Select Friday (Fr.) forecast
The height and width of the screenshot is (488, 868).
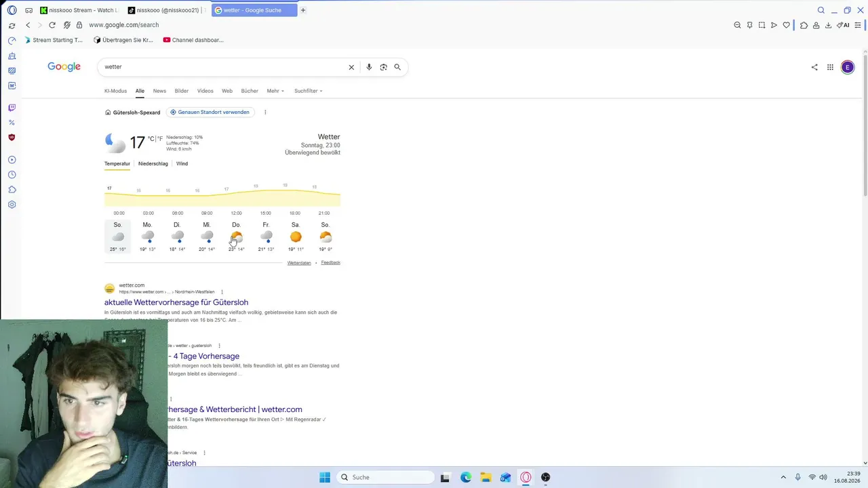pyautogui.click(x=266, y=237)
